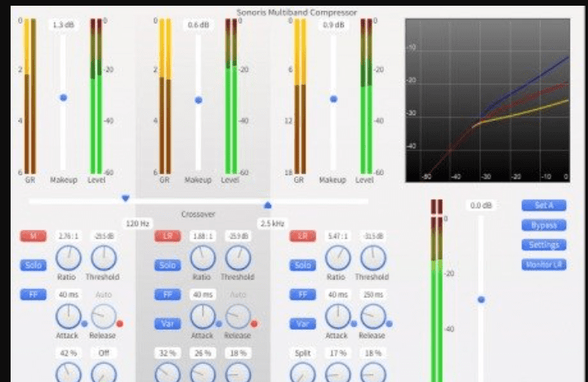Click the 0.0 dB output gain field
This screenshot has height=382, width=588.
[481, 206]
